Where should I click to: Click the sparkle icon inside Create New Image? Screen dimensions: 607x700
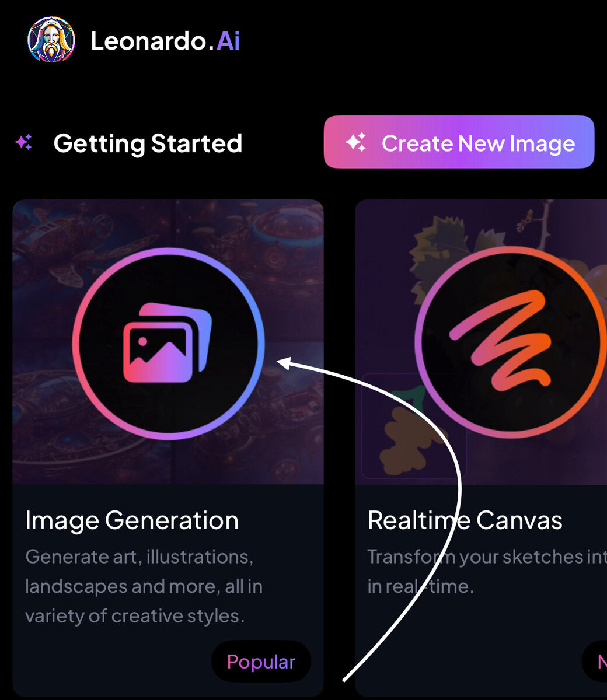[x=356, y=142]
